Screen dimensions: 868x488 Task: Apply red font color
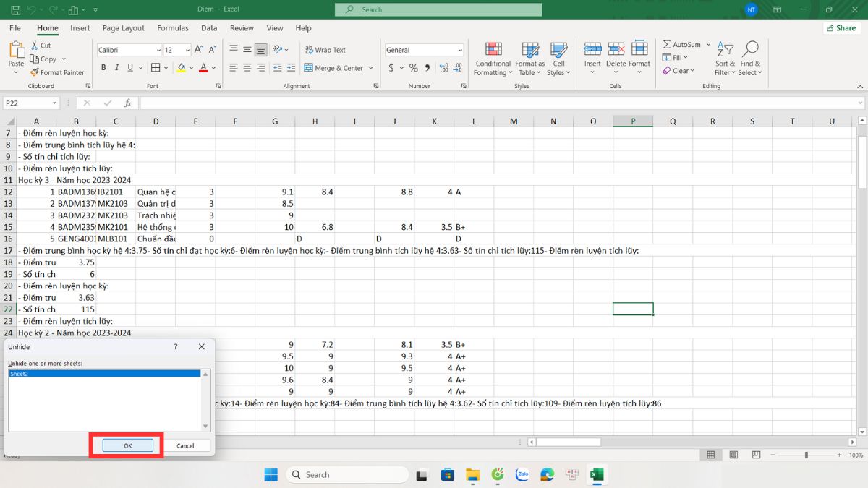203,68
